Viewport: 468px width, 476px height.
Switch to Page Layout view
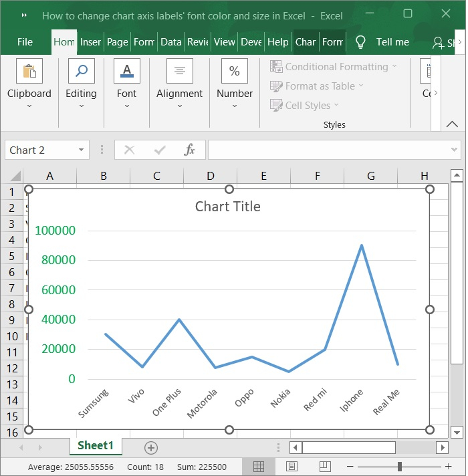291,466
